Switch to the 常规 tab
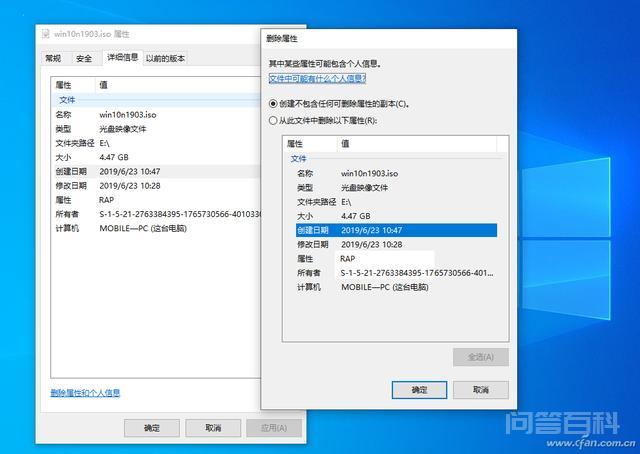 (x=53, y=58)
